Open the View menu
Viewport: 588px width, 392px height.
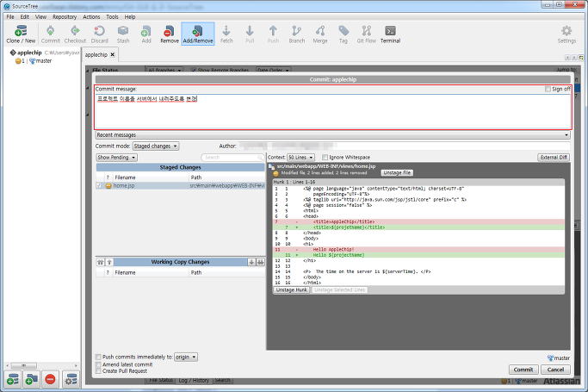pos(40,17)
